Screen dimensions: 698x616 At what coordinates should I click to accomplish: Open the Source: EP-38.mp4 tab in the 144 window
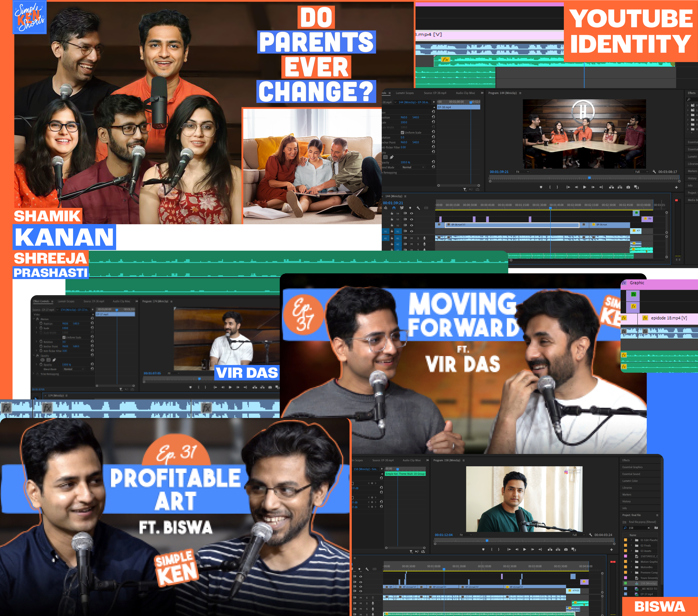pyautogui.click(x=435, y=93)
